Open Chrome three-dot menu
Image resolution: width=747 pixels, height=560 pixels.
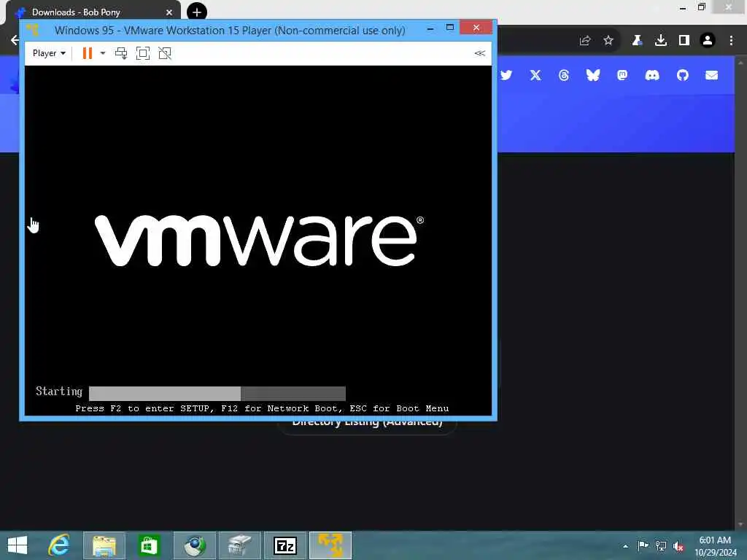click(731, 41)
